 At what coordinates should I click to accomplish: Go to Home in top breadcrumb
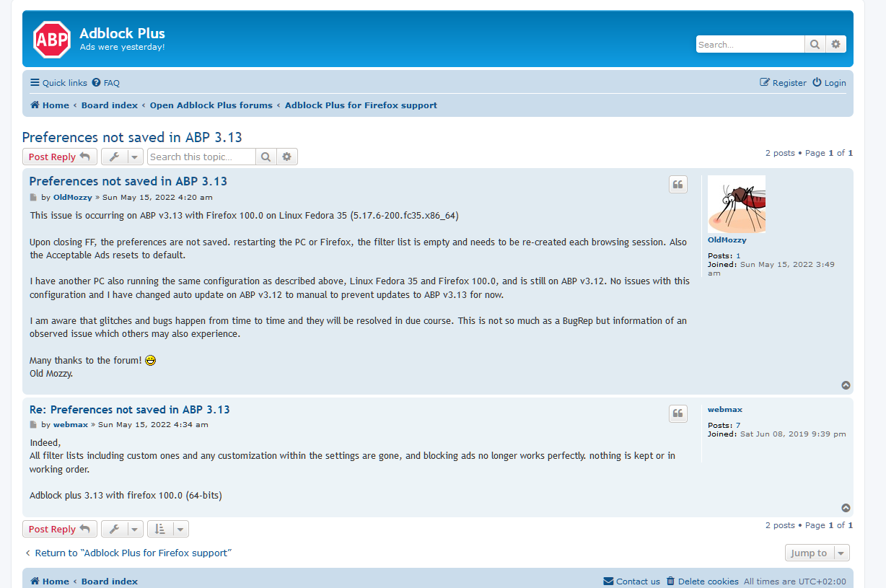click(50, 105)
